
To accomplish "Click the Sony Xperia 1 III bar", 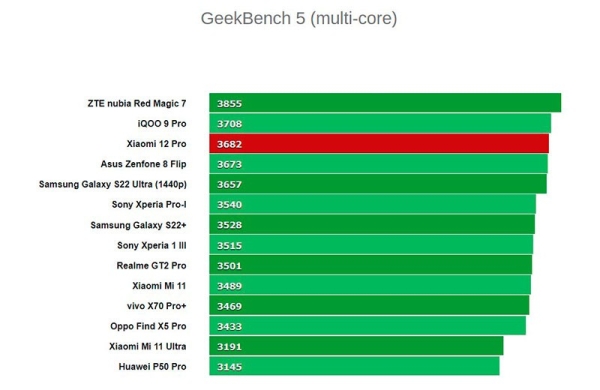I will pos(371,245).
